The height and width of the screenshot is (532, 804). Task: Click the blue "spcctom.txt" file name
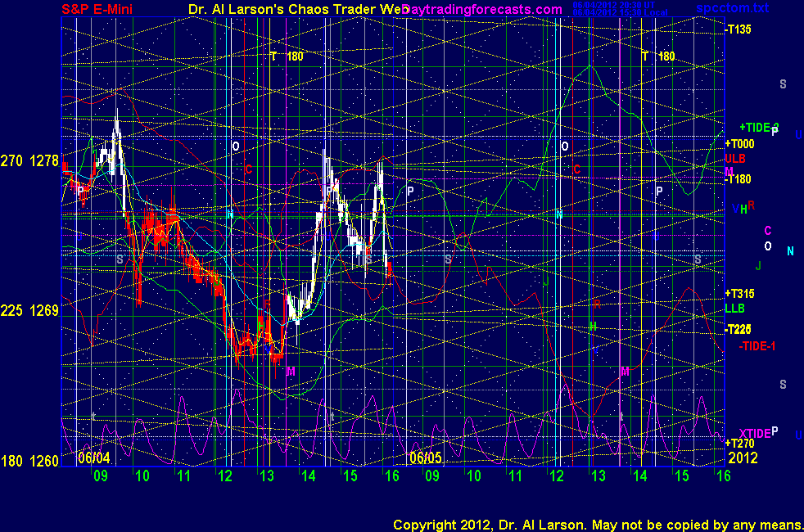coord(732,7)
